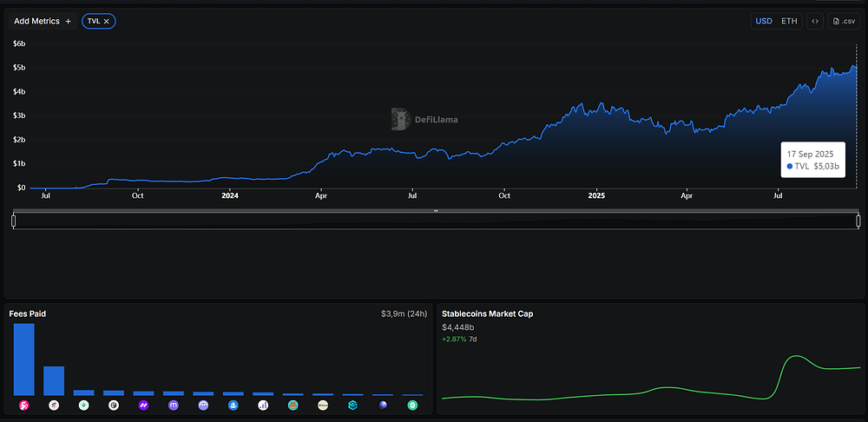Click the left handle of range slider
The image size is (868, 422).
pyautogui.click(x=14, y=221)
